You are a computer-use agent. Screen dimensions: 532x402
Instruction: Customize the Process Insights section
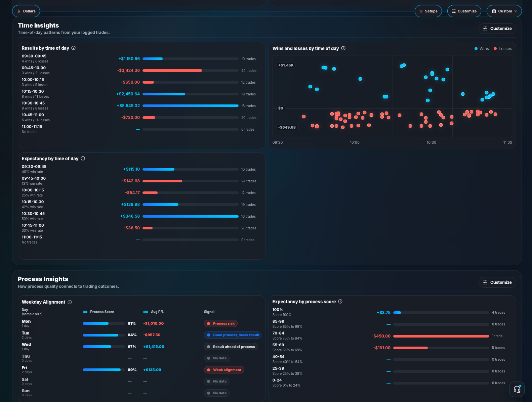[497, 282]
